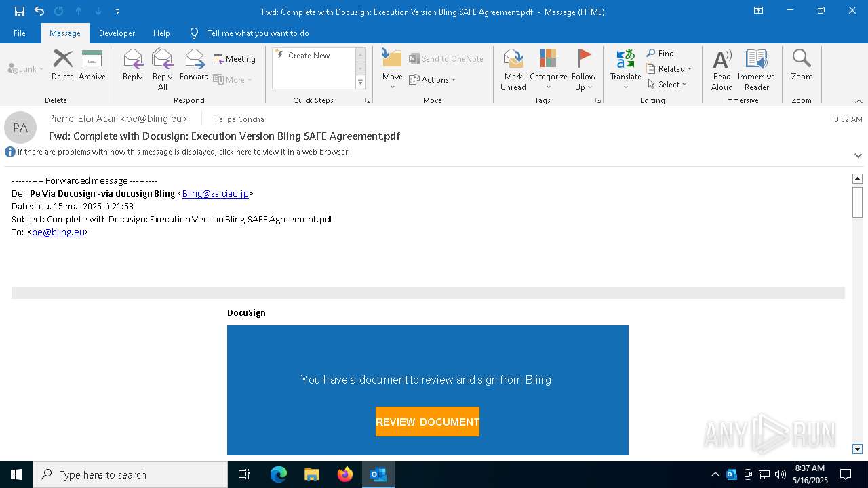Click Next Item down arrow in title bar
The image size is (868, 488).
98,12
